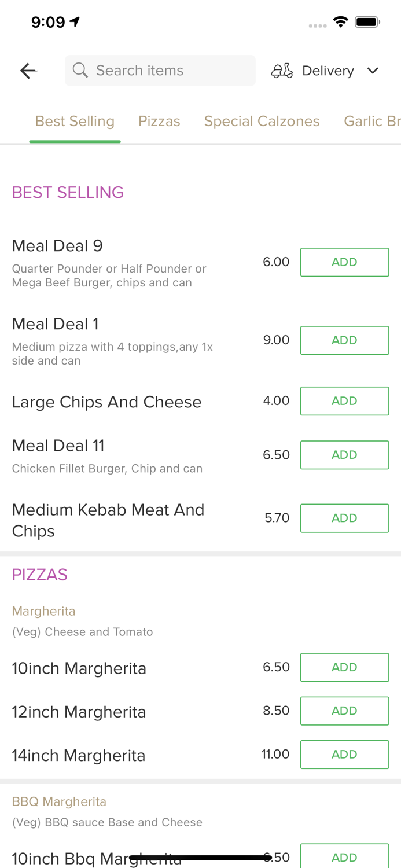Add Large Chips And Cheese

tap(344, 401)
